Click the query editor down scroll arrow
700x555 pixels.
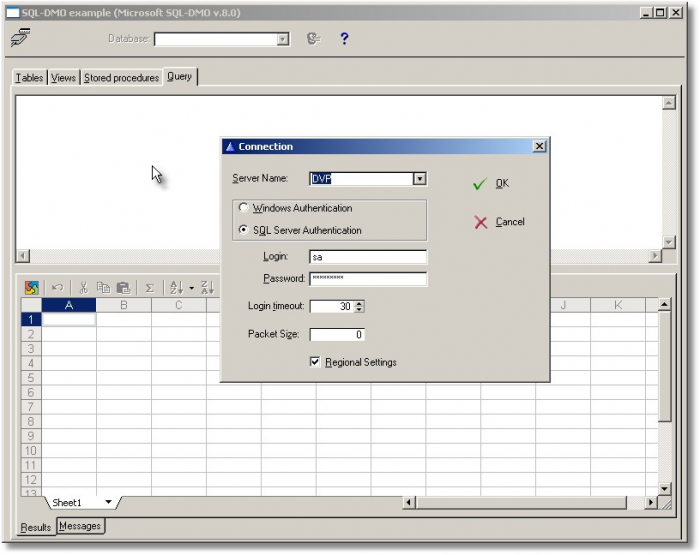[x=668, y=243]
